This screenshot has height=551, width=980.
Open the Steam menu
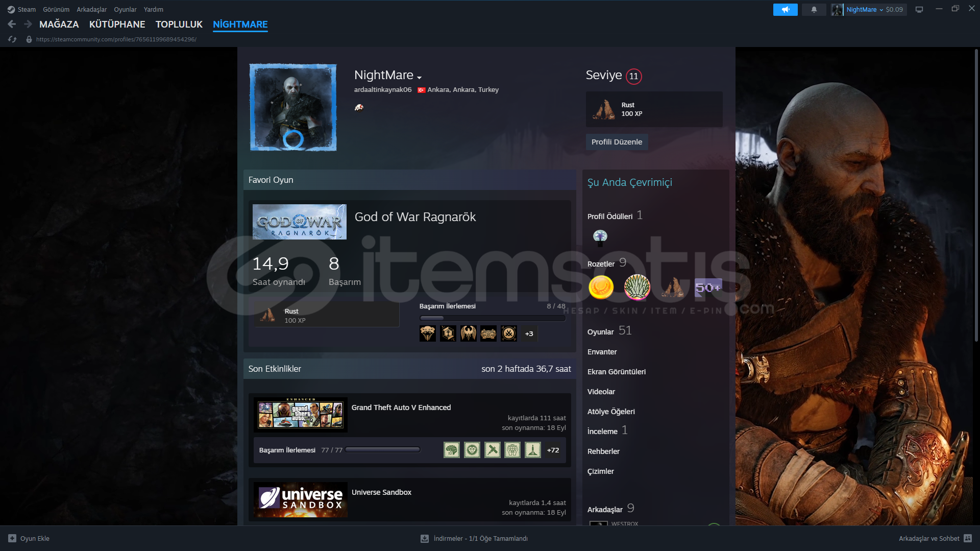pyautogui.click(x=27, y=9)
